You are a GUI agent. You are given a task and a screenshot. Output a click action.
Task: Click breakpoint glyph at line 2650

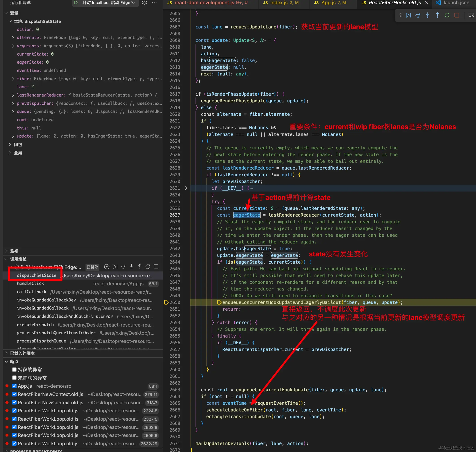pyautogui.click(x=166, y=302)
